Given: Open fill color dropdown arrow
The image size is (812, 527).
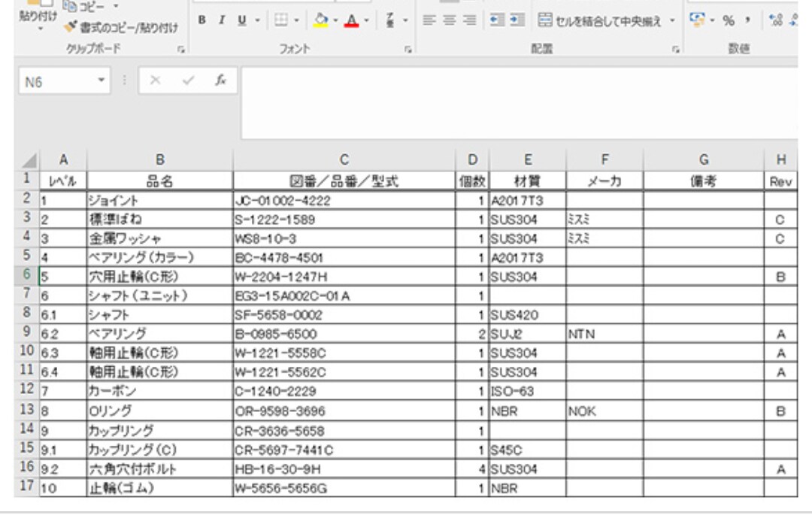Looking at the screenshot, I should point(335,20).
